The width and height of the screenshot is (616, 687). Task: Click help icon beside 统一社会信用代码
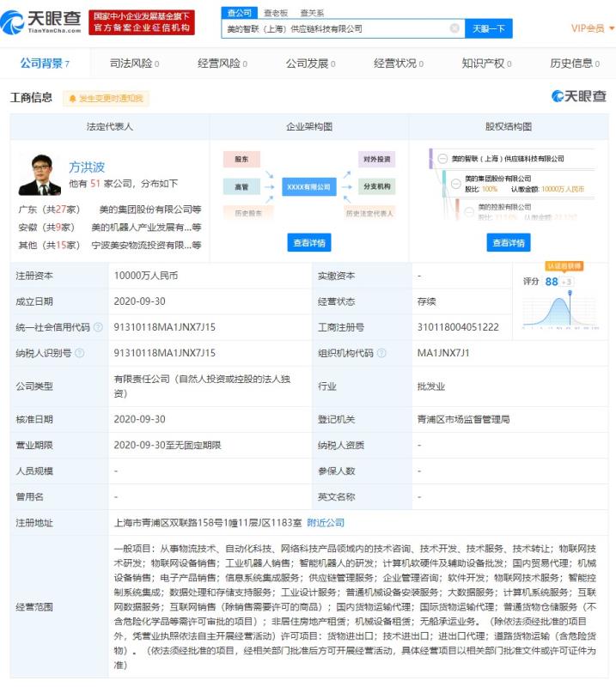click(98, 327)
